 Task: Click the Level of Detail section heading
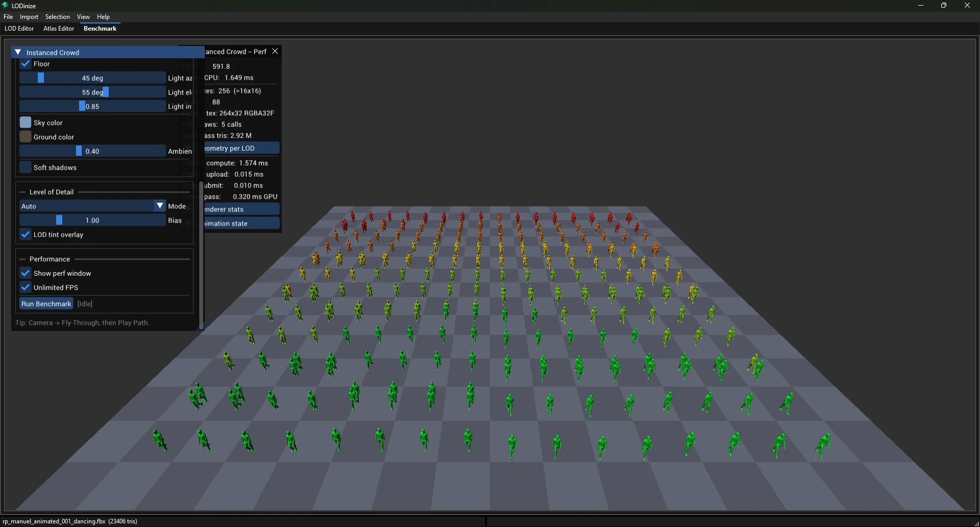pyautogui.click(x=52, y=192)
